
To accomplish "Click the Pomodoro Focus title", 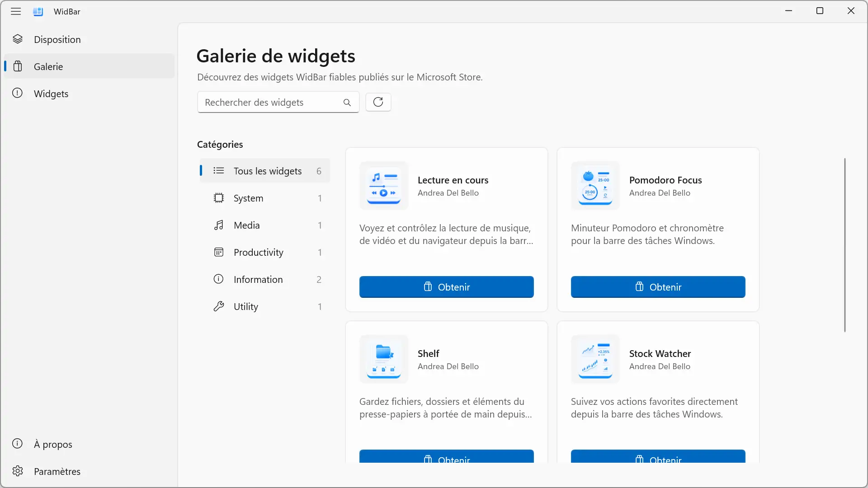I will pyautogui.click(x=665, y=180).
